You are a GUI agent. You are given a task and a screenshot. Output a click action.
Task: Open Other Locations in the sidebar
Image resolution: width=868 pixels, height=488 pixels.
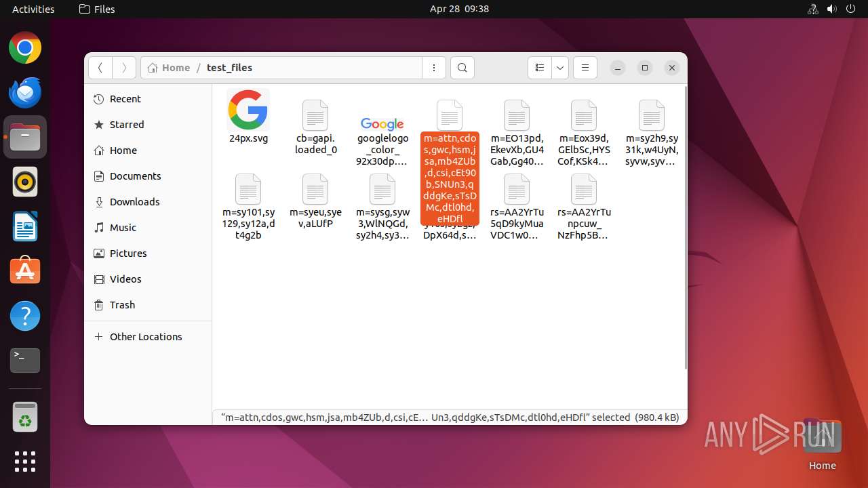coord(148,337)
